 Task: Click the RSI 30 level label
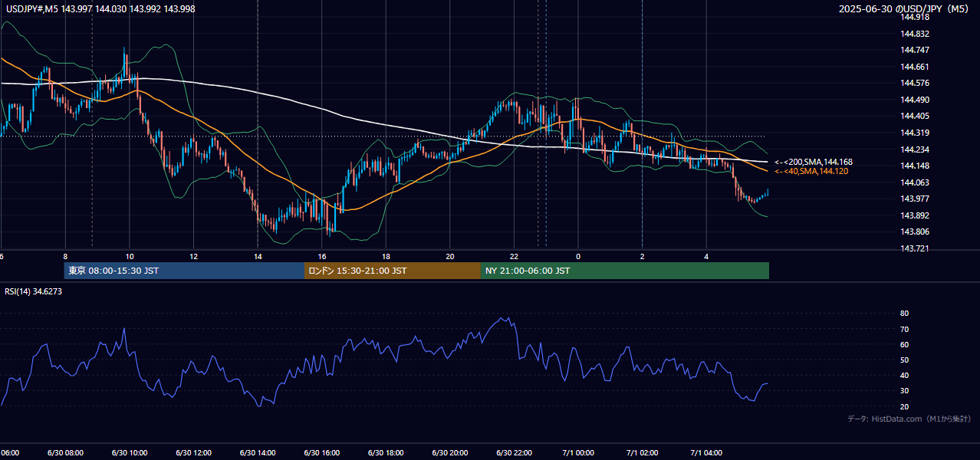[x=904, y=391]
